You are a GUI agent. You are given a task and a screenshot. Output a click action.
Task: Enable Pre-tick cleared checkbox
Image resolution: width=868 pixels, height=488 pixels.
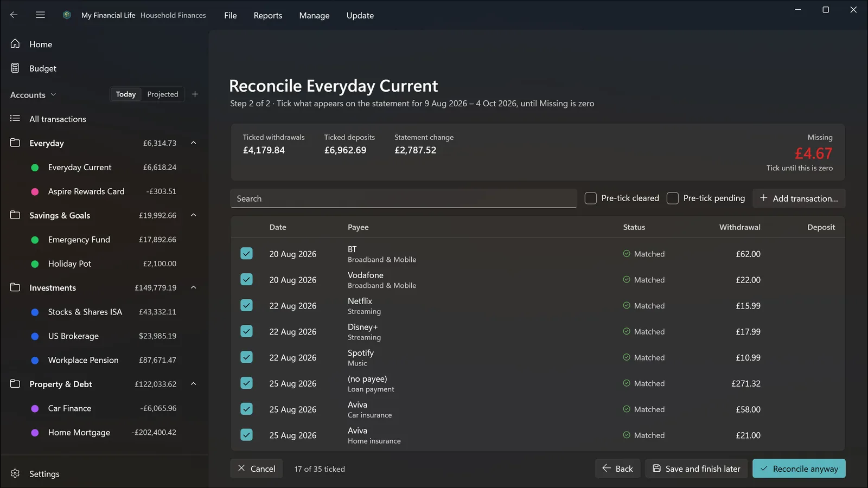(591, 198)
